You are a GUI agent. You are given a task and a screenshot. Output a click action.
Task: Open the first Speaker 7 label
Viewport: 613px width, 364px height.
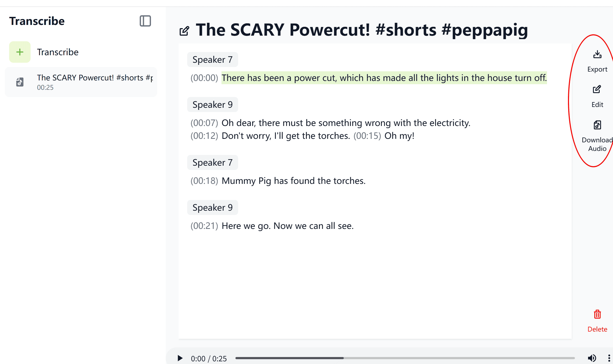(x=212, y=60)
